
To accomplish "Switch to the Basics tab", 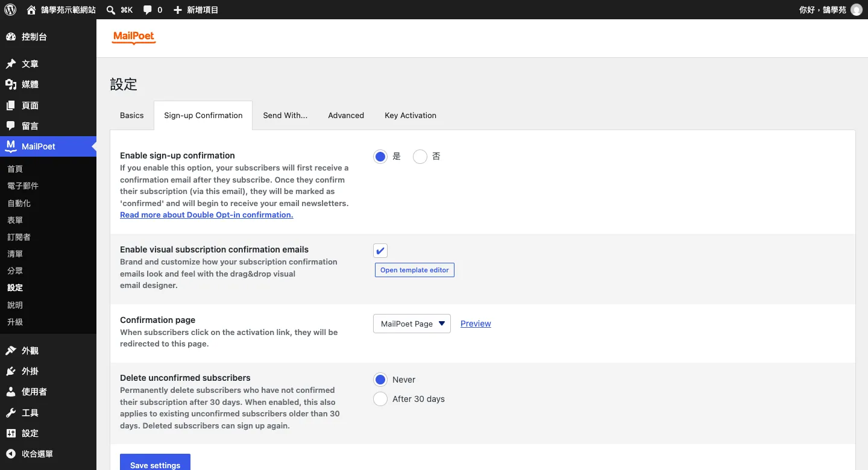I will (x=132, y=116).
